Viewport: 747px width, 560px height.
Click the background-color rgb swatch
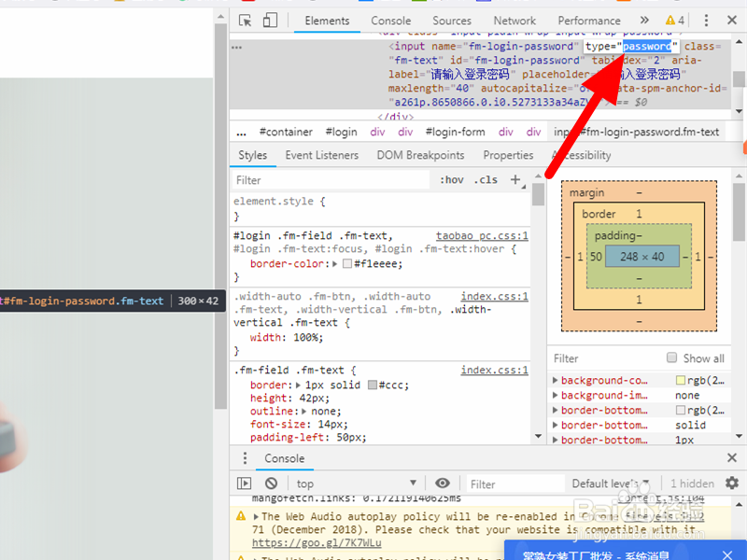click(x=681, y=380)
